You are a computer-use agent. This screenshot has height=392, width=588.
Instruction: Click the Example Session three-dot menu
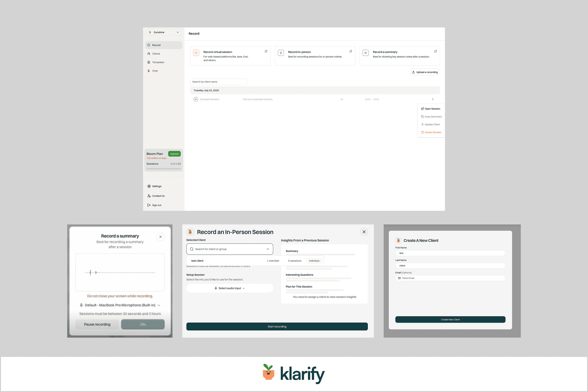coord(433,99)
